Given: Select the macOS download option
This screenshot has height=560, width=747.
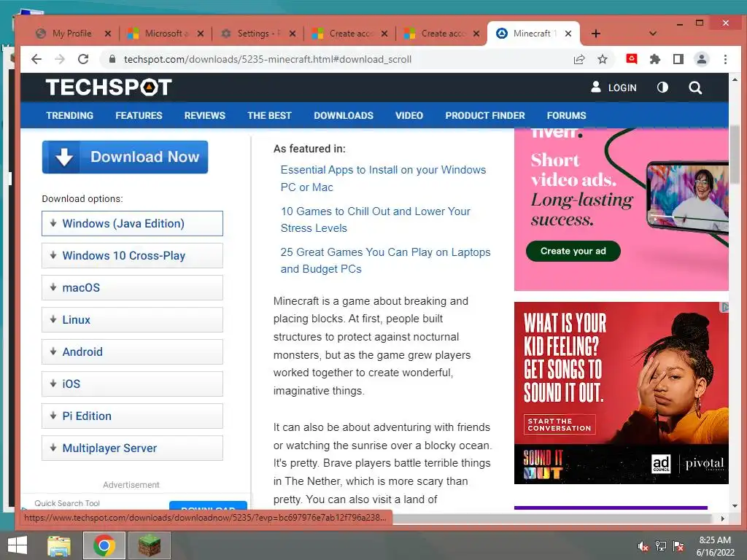Looking at the screenshot, I should click(132, 287).
